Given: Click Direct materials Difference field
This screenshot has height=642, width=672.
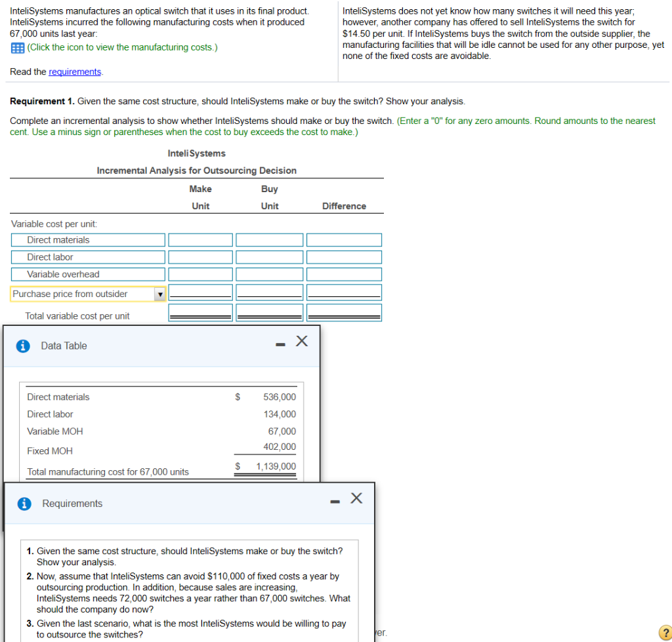Looking at the screenshot, I should pyautogui.click(x=344, y=240).
